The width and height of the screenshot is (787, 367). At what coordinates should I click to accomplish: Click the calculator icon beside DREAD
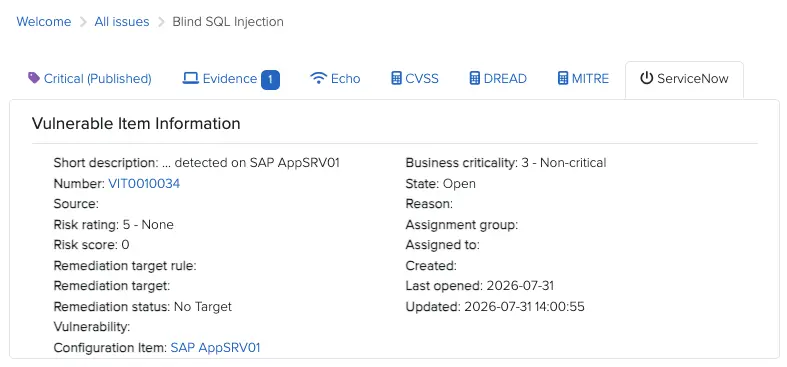(x=475, y=78)
